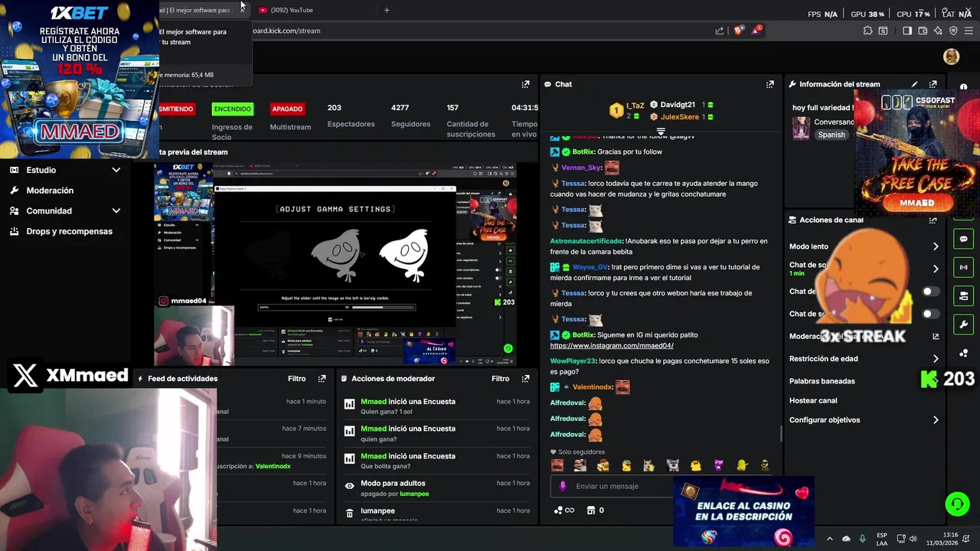Toggle the second Chat de switch
Screen dimensions: 980x551
coord(930,314)
